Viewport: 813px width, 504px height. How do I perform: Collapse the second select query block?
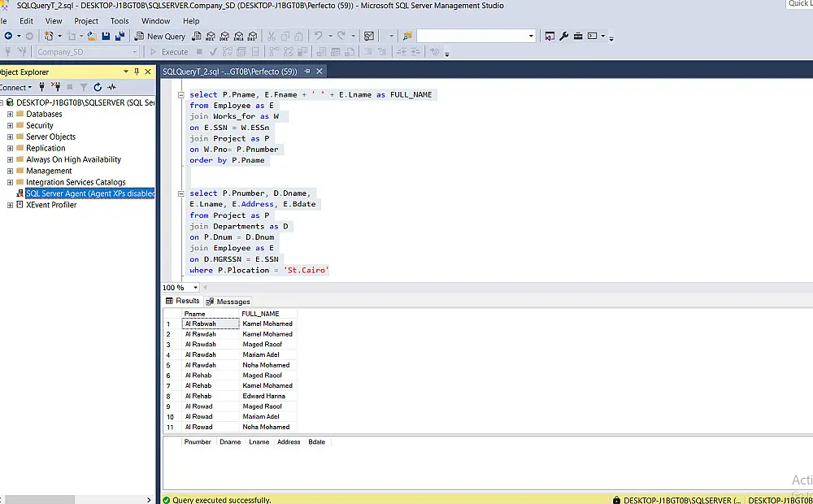tap(181, 193)
